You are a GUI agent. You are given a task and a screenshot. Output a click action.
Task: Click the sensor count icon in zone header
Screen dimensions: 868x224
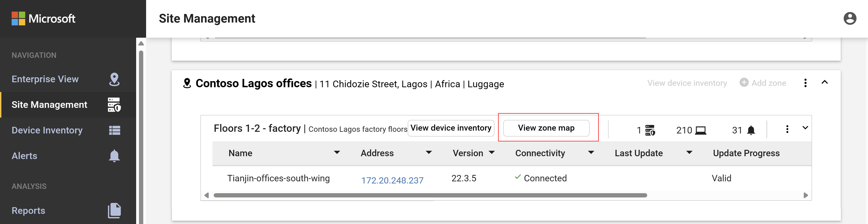(650, 130)
